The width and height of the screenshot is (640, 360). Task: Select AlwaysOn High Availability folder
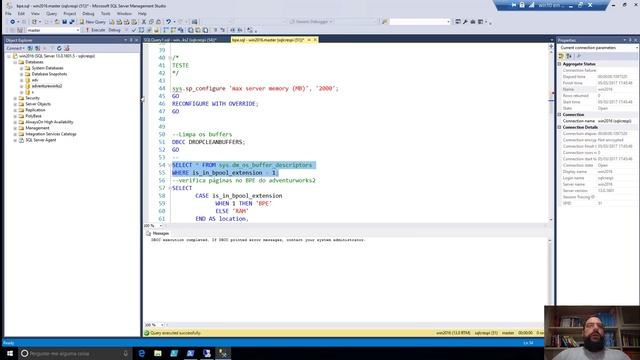pyautogui.click(x=49, y=122)
